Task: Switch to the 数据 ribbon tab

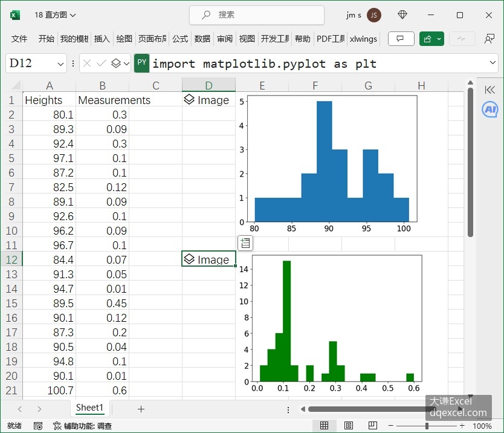Action: pyautogui.click(x=202, y=39)
